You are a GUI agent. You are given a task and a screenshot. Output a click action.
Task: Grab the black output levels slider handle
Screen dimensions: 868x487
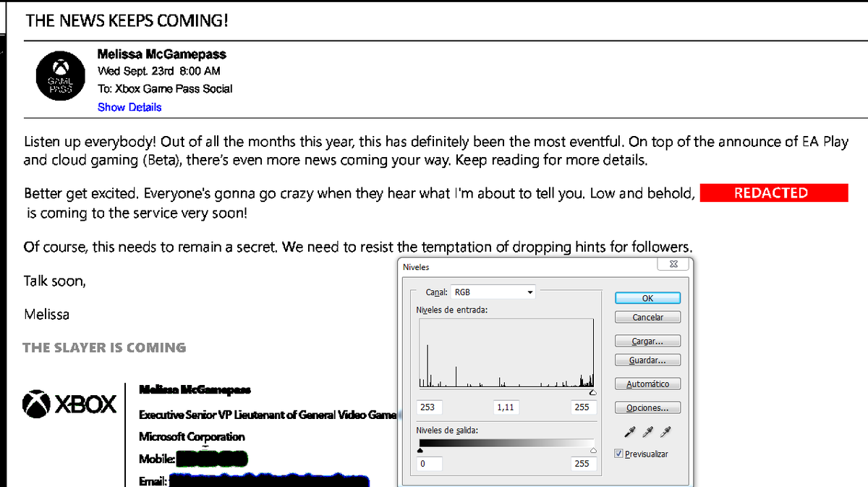coord(420,452)
